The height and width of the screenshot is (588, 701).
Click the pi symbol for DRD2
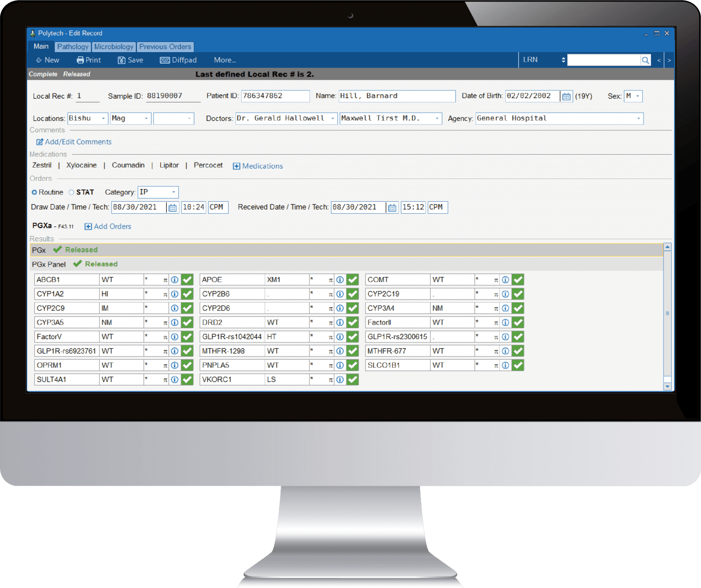pos(331,323)
